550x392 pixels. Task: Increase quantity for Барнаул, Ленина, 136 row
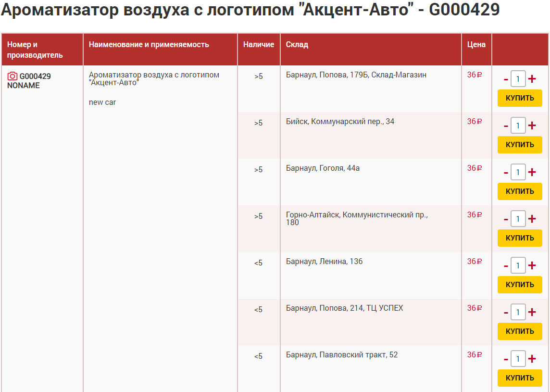click(532, 266)
